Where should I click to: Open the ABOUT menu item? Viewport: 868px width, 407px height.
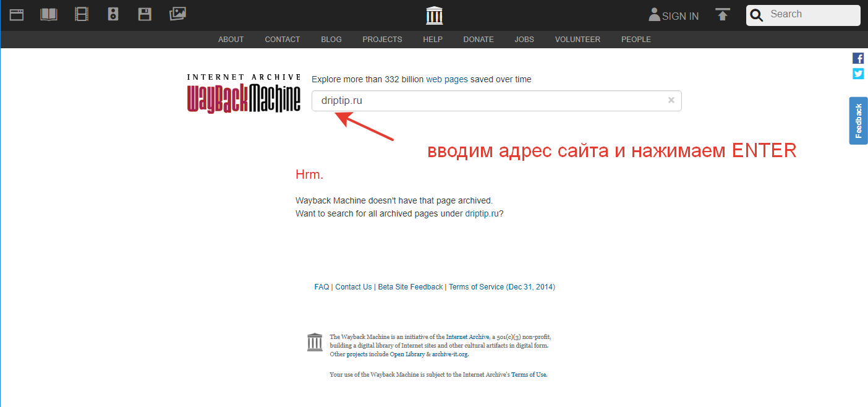[x=231, y=40]
